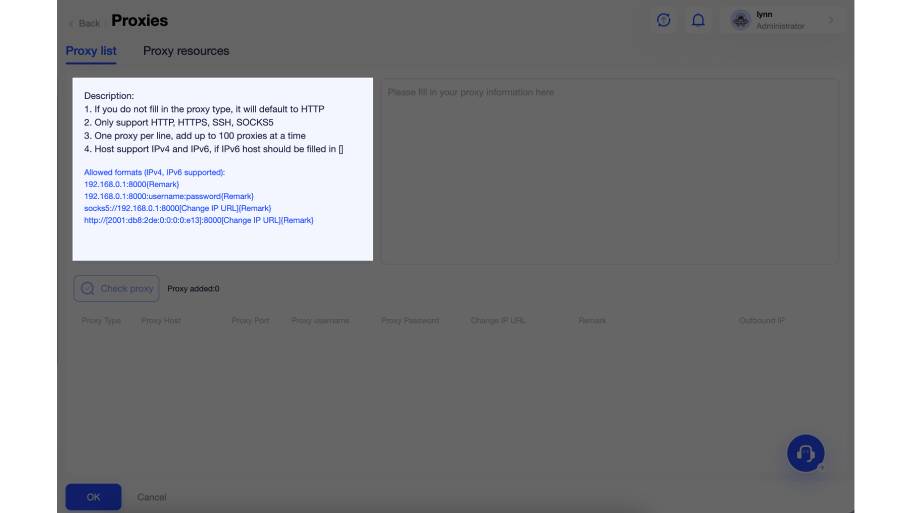The height and width of the screenshot is (513, 912).
Task: Click the Proxy username column header
Action: click(320, 320)
